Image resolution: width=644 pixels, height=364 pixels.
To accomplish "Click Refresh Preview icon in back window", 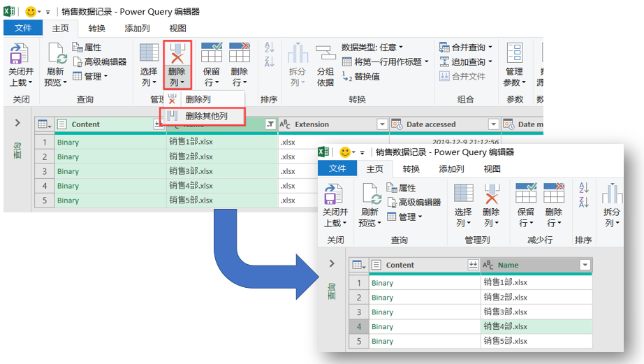I will [57, 54].
